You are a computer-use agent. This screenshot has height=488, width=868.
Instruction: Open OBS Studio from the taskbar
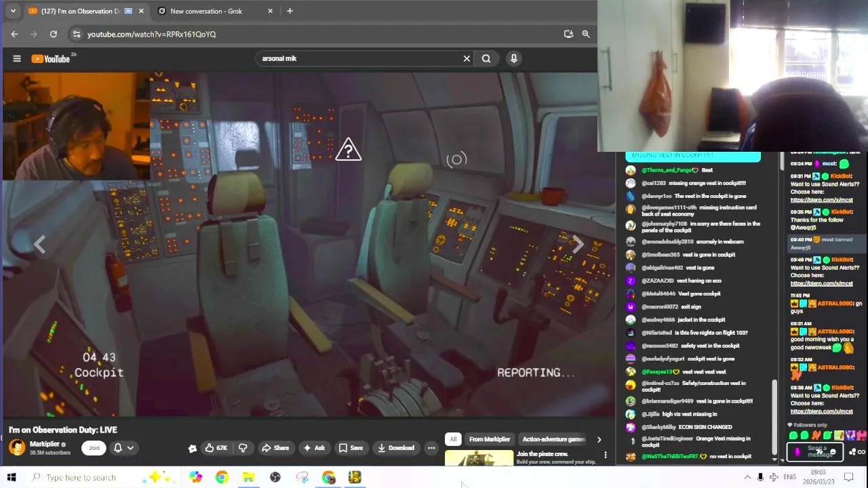pyautogui.click(x=275, y=477)
